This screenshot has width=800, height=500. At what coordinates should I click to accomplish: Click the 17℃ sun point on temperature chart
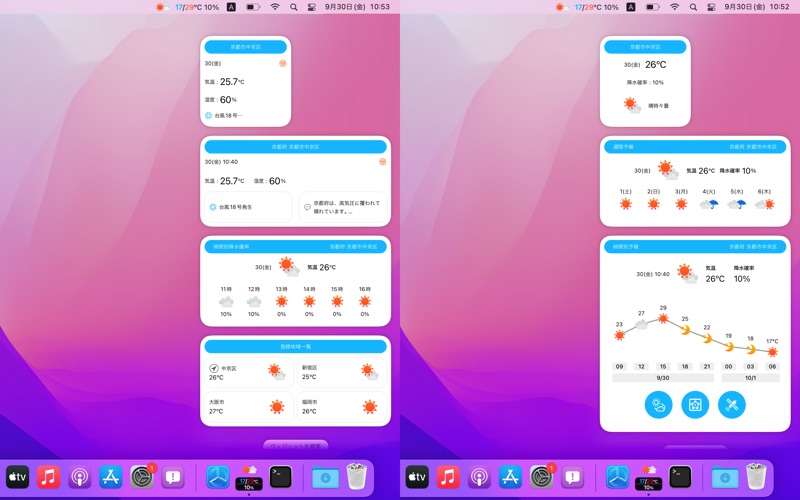[x=772, y=352]
